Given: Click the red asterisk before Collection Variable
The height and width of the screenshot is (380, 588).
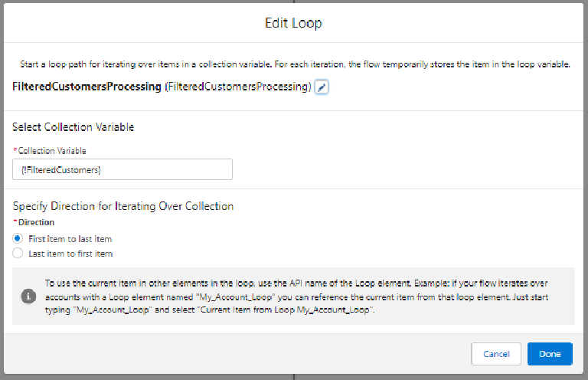Looking at the screenshot, I should click(x=15, y=151).
